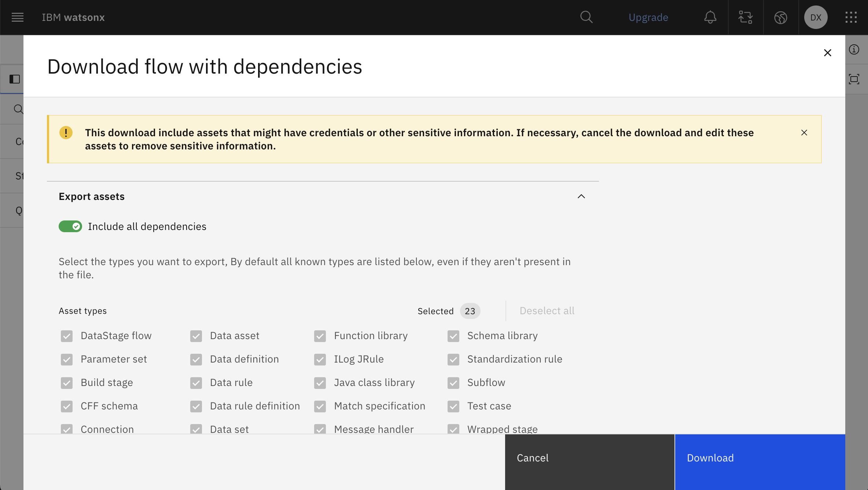Click the IBM watsonx logo title
This screenshot has width=868, height=490.
click(73, 17)
